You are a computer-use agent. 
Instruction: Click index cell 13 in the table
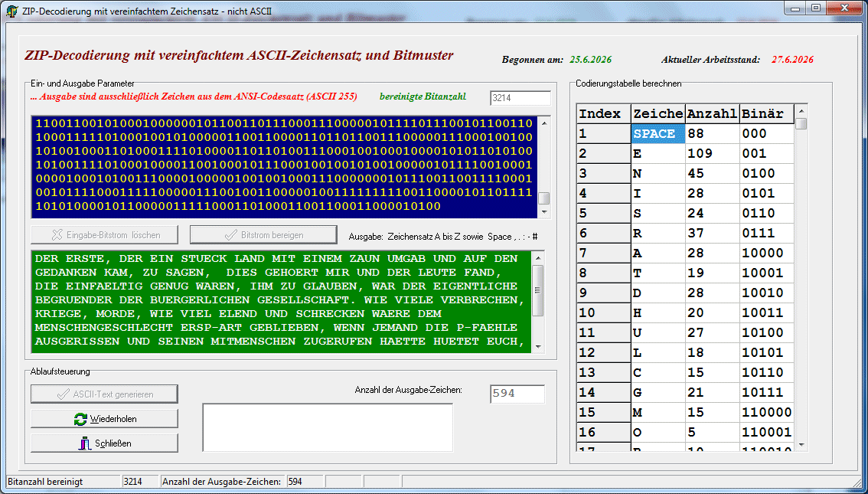coord(603,373)
